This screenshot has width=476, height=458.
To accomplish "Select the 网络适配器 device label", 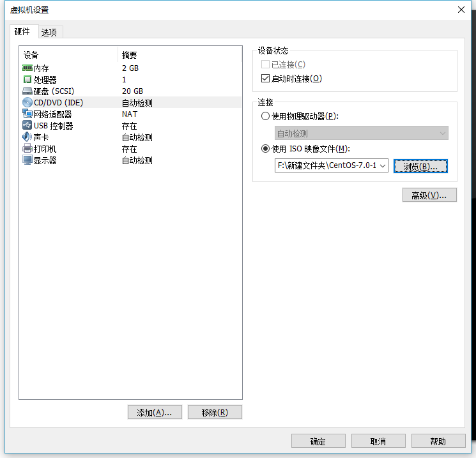I will pos(52,114).
